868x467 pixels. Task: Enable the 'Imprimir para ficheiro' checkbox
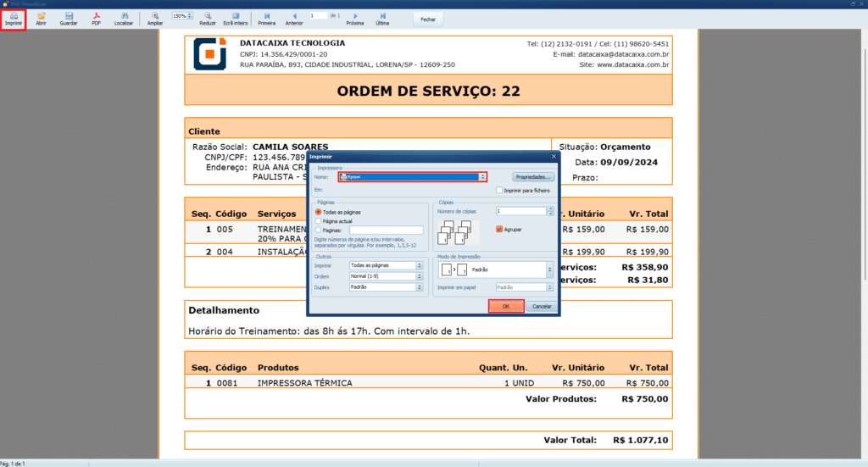click(499, 191)
